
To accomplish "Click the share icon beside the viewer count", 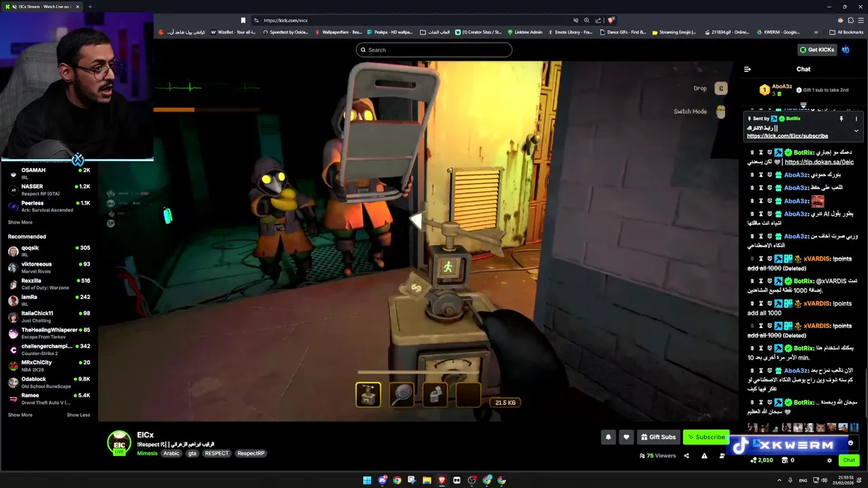I will (x=686, y=456).
